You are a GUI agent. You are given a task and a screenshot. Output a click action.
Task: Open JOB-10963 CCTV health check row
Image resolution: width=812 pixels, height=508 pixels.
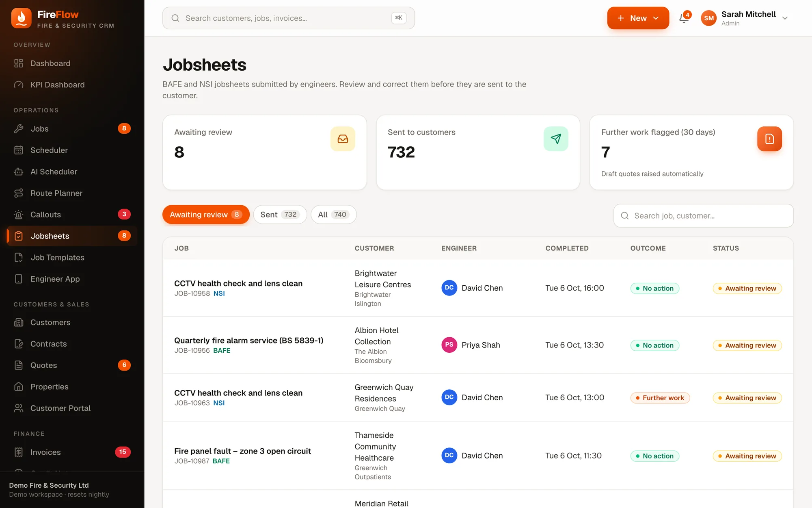(478, 397)
